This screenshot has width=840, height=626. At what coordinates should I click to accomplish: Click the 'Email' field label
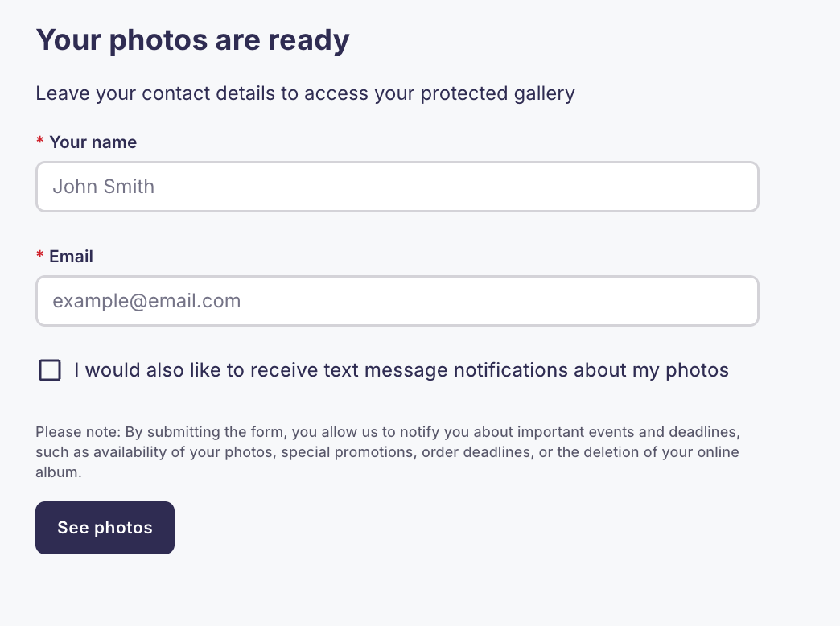pyautogui.click(x=71, y=257)
